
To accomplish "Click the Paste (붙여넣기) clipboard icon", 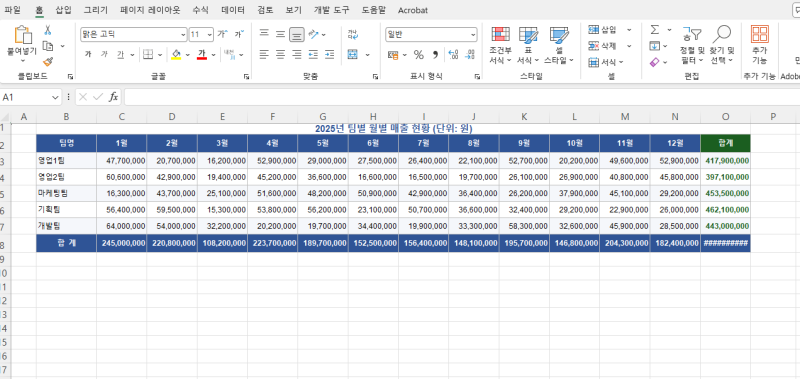I will [22, 36].
